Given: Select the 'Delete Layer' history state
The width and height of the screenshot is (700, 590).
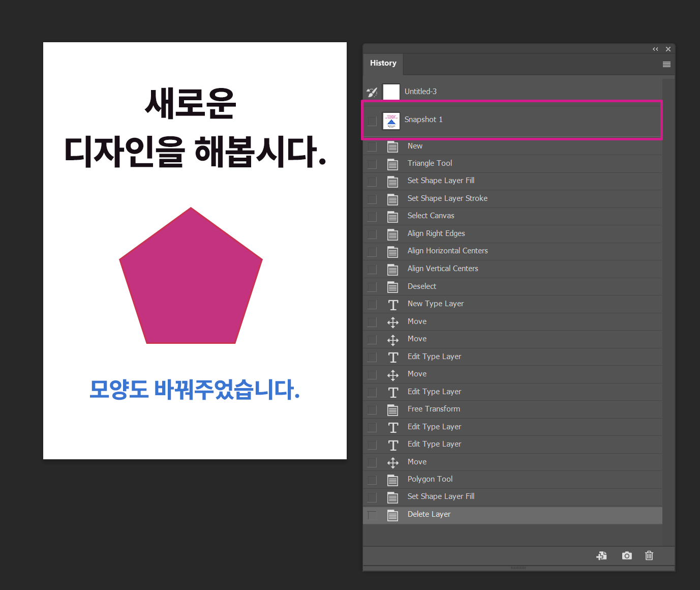Looking at the screenshot, I should (x=429, y=514).
